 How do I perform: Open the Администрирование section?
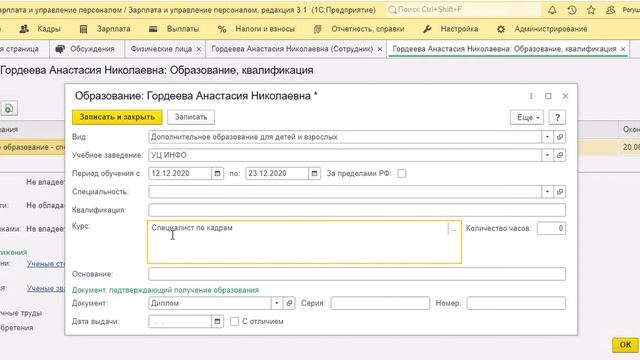pyautogui.click(x=542, y=29)
